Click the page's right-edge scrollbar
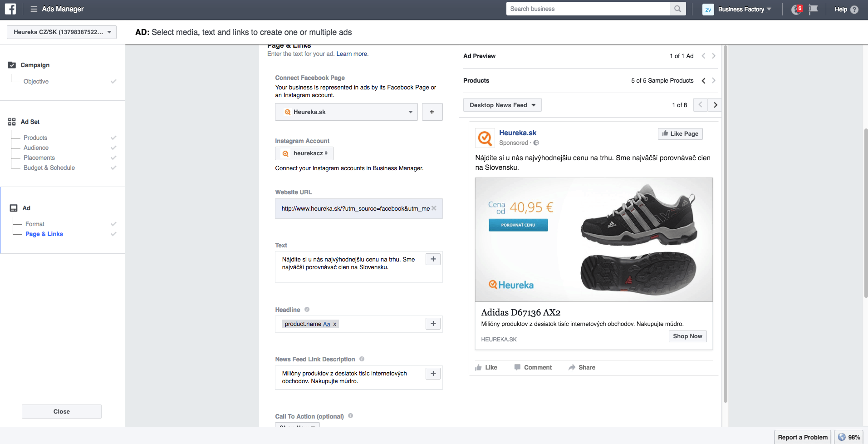This screenshot has height=444, width=868. (x=865, y=213)
